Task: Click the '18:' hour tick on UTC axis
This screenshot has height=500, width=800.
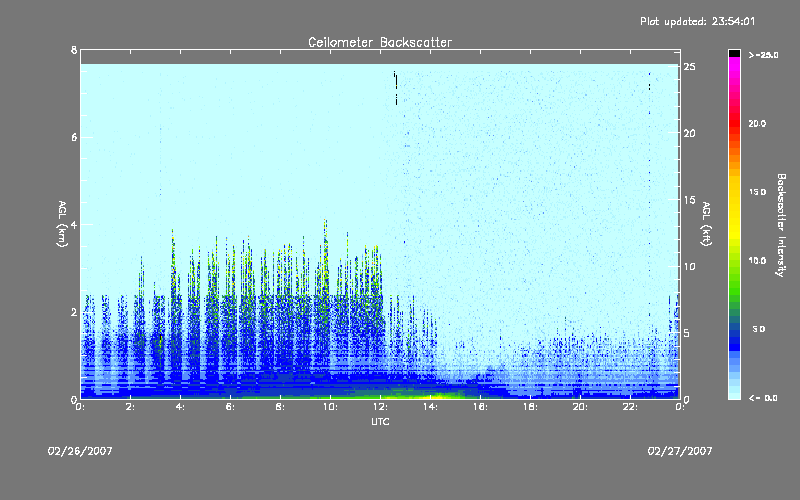Action: (x=530, y=407)
